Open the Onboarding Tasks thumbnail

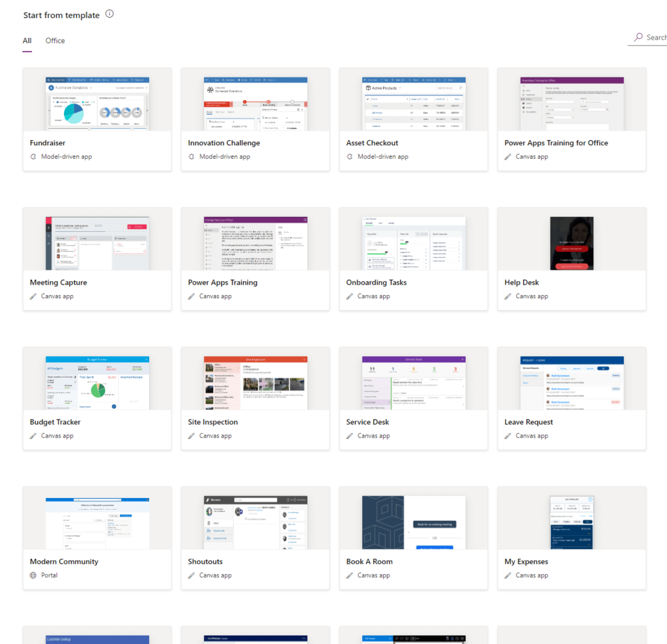click(x=414, y=244)
